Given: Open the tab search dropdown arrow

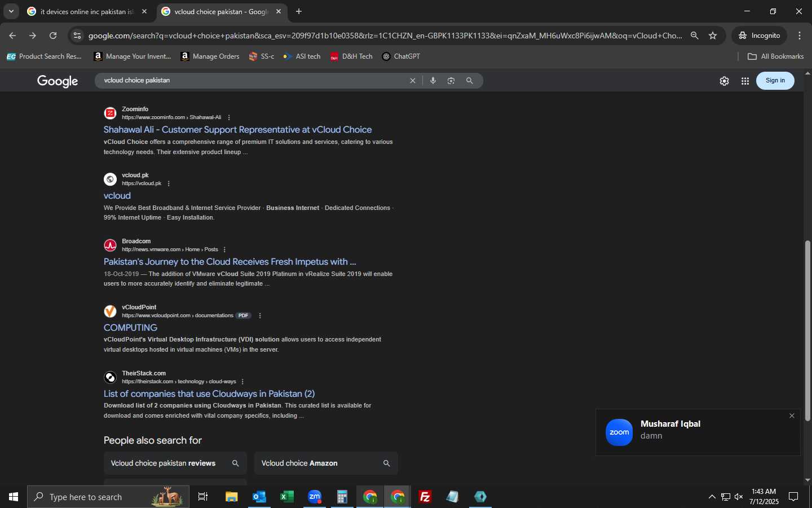Looking at the screenshot, I should (11, 11).
